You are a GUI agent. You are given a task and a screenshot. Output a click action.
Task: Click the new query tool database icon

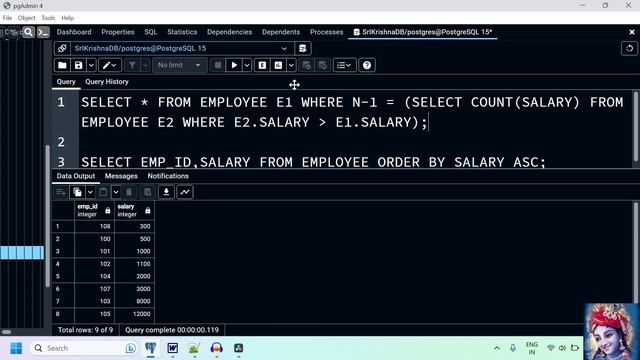click(x=302, y=48)
